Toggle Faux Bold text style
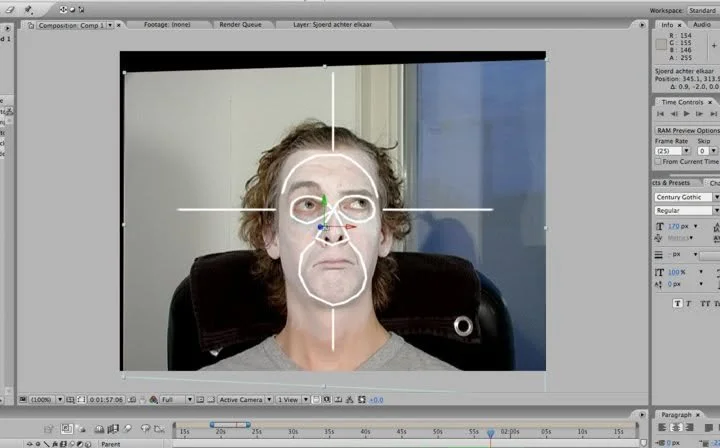Image resolution: width=720 pixels, height=448 pixels. tap(677, 303)
